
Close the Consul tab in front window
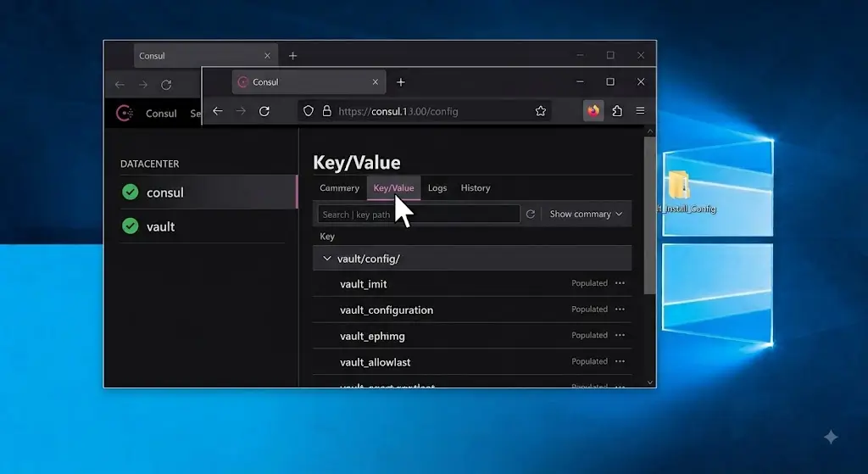(x=376, y=82)
